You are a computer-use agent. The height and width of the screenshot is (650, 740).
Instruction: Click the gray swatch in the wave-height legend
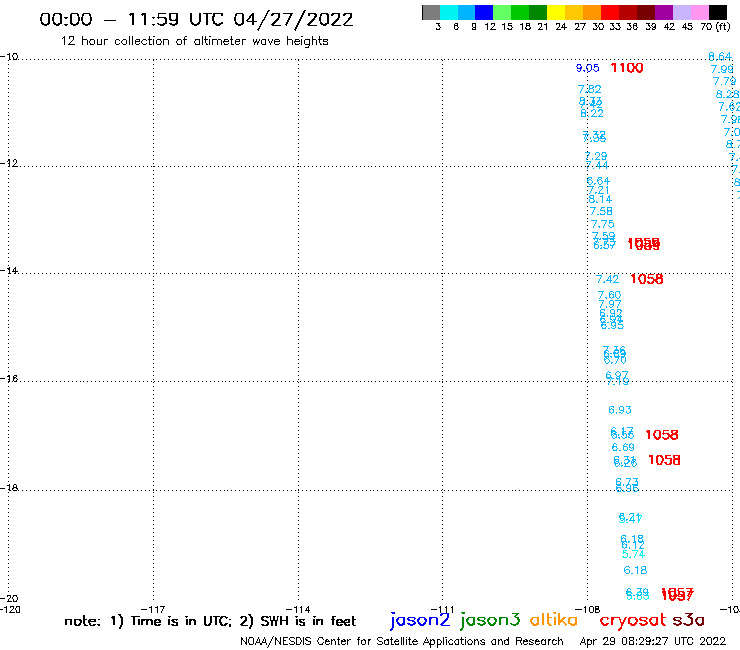[x=431, y=12]
